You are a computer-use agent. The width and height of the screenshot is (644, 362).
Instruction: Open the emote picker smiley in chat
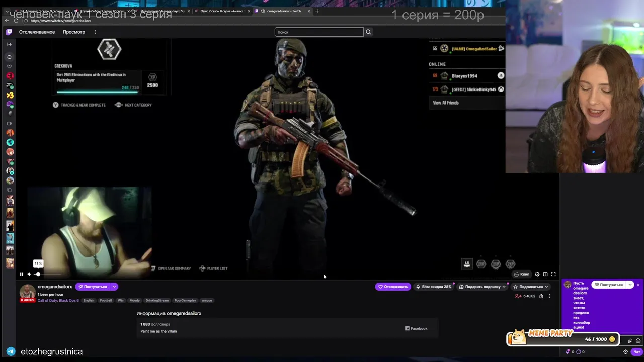(x=638, y=340)
